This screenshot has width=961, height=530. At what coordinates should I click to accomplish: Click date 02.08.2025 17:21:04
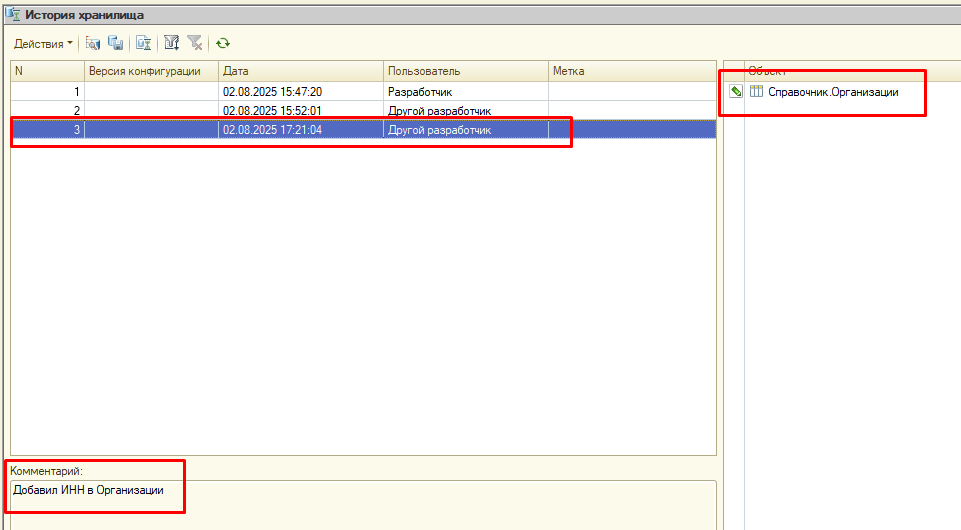pyautogui.click(x=272, y=130)
